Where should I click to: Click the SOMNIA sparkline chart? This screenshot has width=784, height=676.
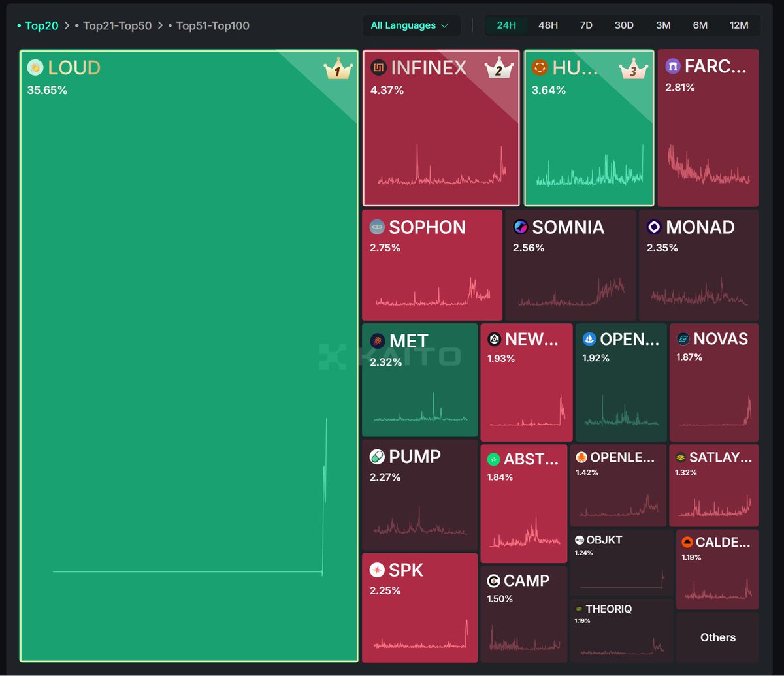571,291
